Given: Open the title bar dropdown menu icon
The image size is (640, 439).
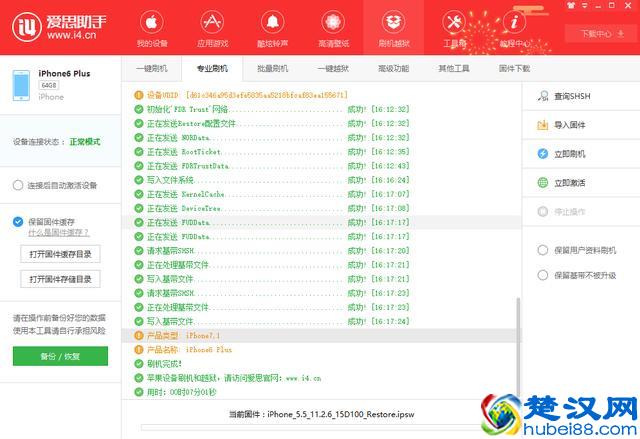Looking at the screenshot, I should 585,5.
